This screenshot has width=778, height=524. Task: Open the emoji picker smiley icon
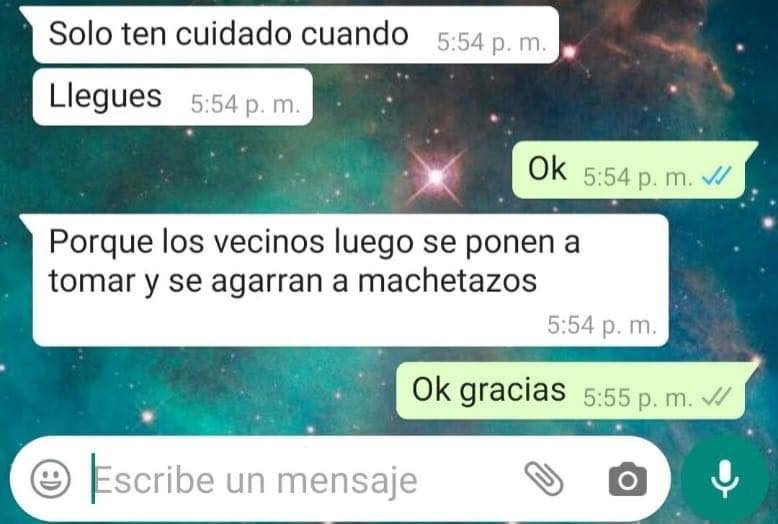pyautogui.click(x=51, y=479)
